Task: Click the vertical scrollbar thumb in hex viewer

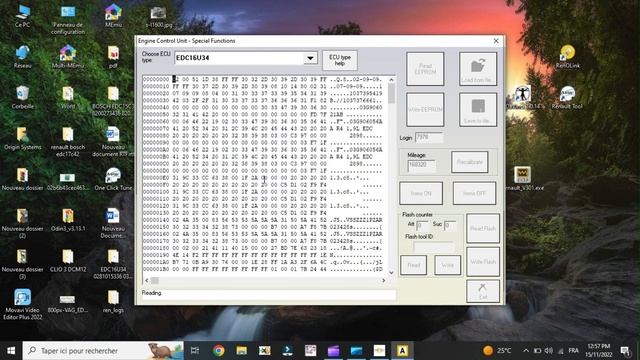Action: [x=391, y=93]
